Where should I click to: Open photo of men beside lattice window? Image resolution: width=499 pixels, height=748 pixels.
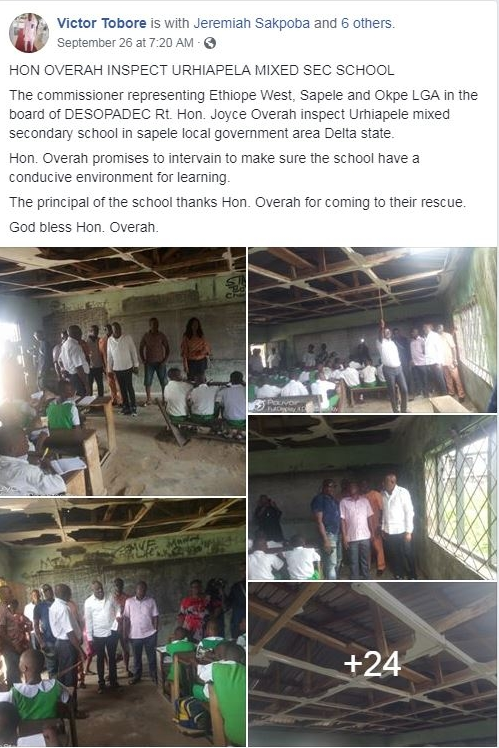[373, 498]
